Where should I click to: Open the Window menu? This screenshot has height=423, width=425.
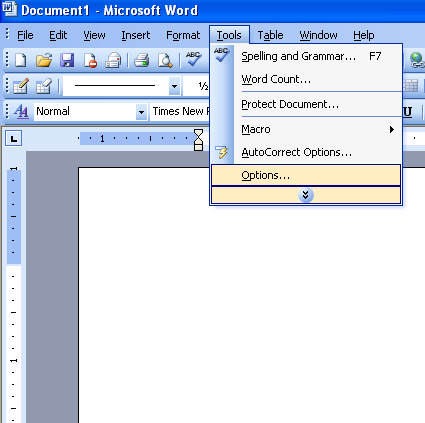(318, 35)
